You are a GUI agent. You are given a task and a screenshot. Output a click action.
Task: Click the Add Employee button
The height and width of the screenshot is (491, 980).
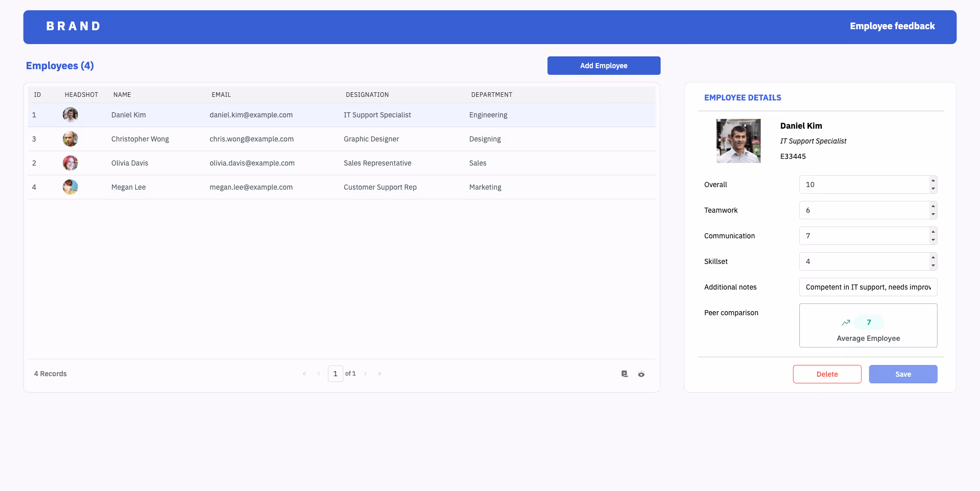603,66
